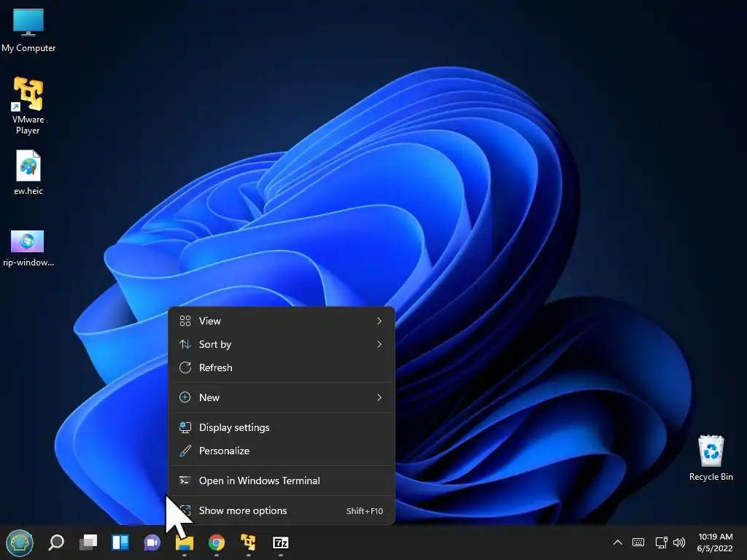Select the VMware Player desktop shortcut

tap(28, 106)
